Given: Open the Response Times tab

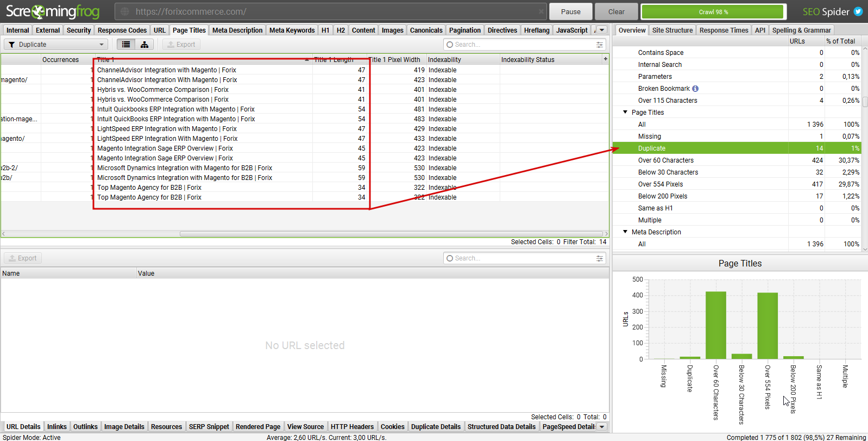Looking at the screenshot, I should pos(724,30).
